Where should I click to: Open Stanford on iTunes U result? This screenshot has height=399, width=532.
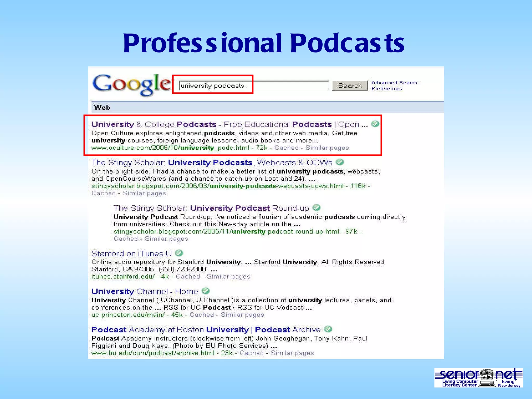131,254
